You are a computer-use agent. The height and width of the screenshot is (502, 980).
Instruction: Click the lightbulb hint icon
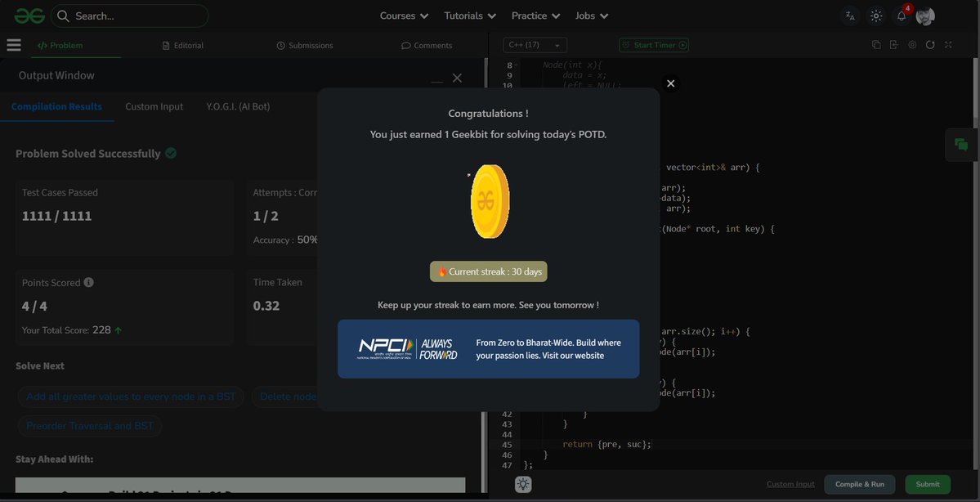523,484
